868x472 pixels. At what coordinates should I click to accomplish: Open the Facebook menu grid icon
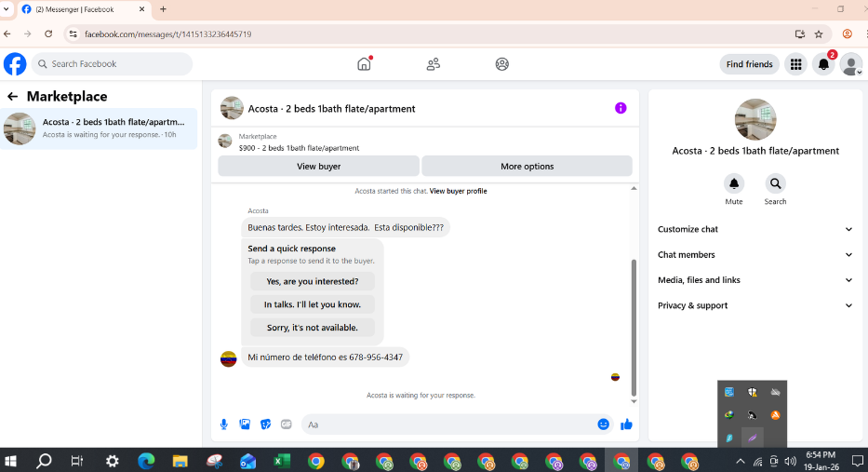click(x=796, y=64)
